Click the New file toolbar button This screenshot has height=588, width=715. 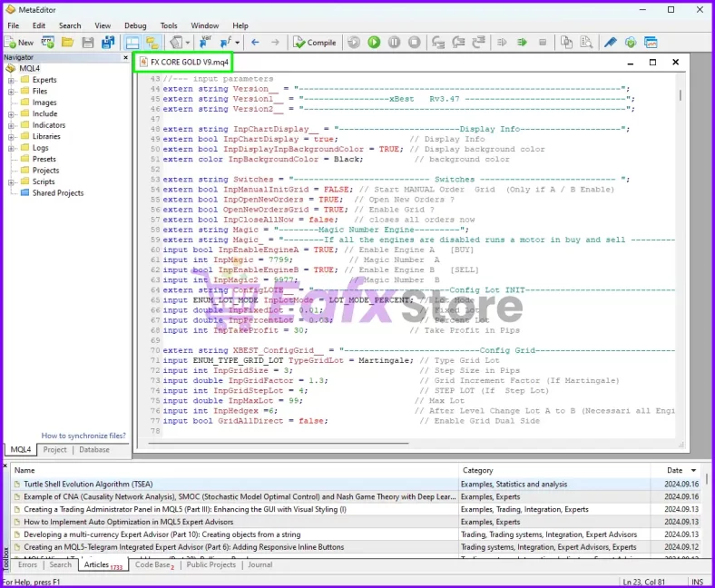[19, 43]
